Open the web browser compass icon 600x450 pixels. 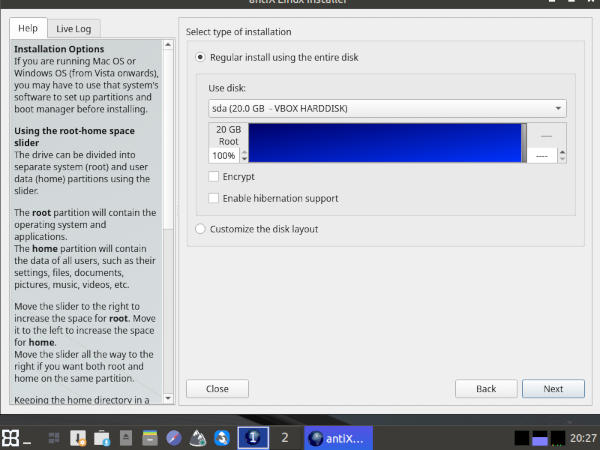pos(174,437)
